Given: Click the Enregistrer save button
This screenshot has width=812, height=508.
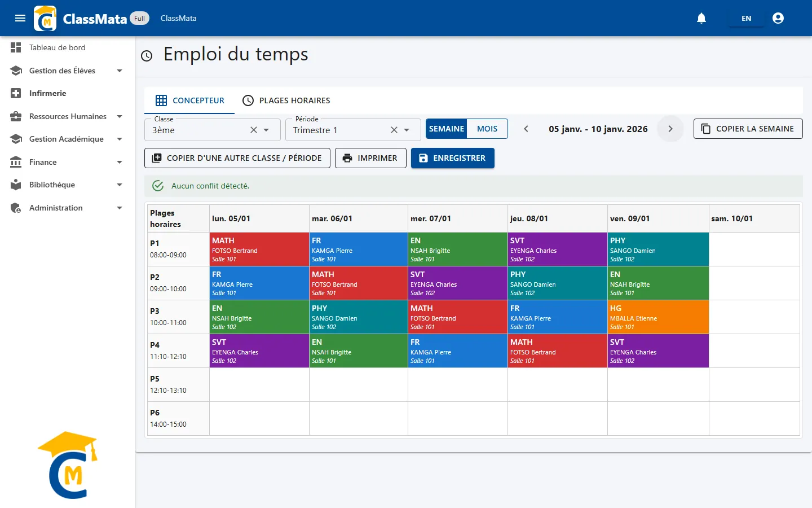Looking at the screenshot, I should pyautogui.click(x=452, y=158).
